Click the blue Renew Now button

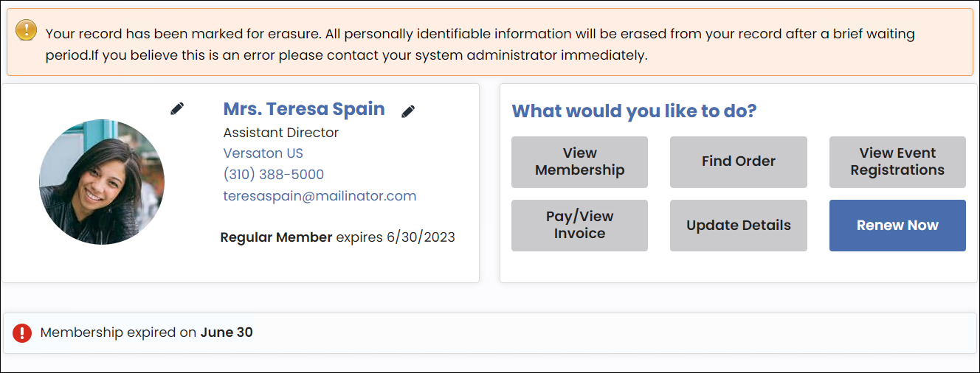(x=897, y=226)
